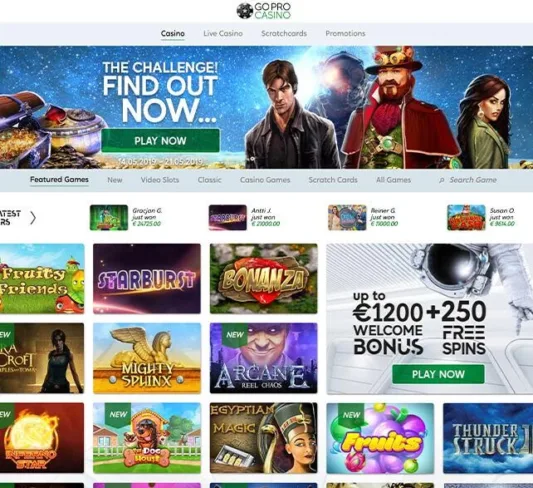Play the Mighty Sphinx slot
533x488 pixels.
(147, 358)
